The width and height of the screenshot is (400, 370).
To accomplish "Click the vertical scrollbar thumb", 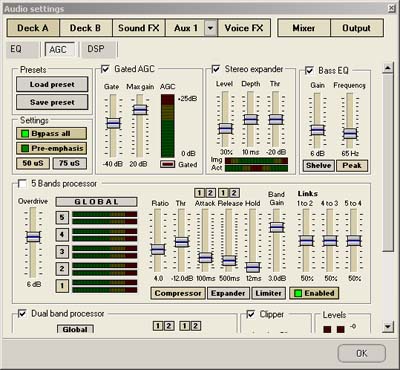I will 388,163.
